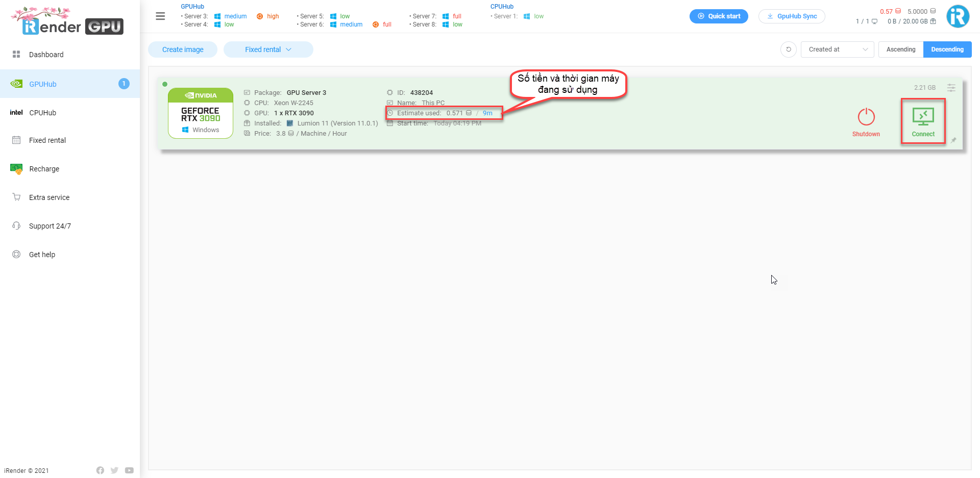
Task: Expand the Fixed rental dropdown
Action: click(268, 49)
